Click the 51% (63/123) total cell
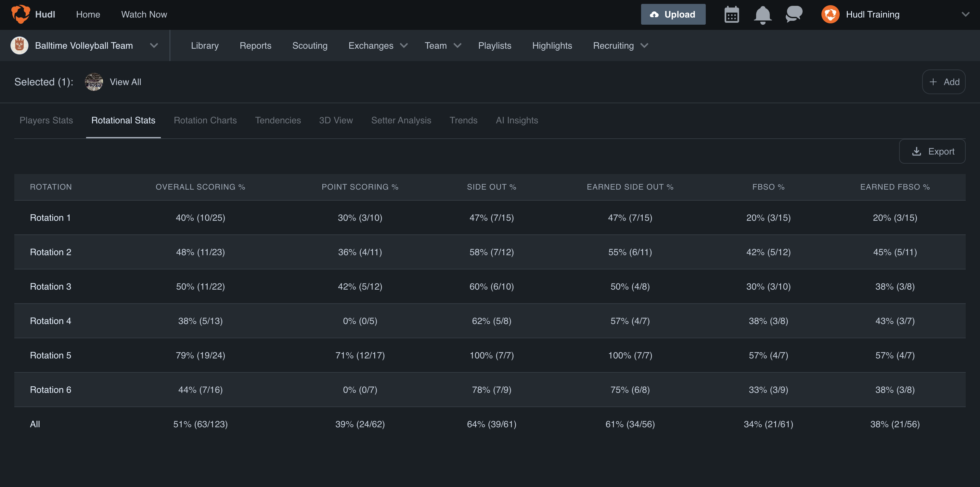Viewport: 980px width, 487px height. tap(200, 424)
